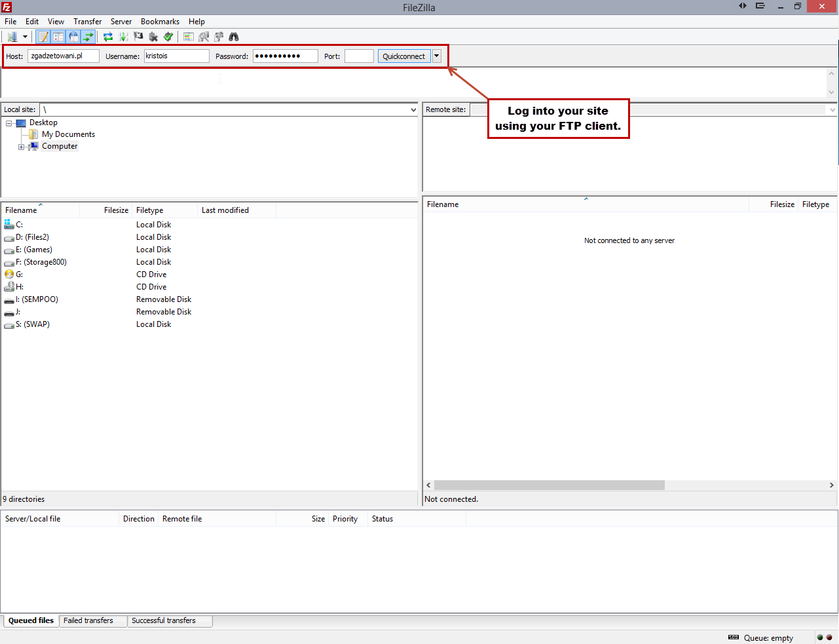Click the activity indicator LEDs
839x644 pixels.
tap(825, 637)
